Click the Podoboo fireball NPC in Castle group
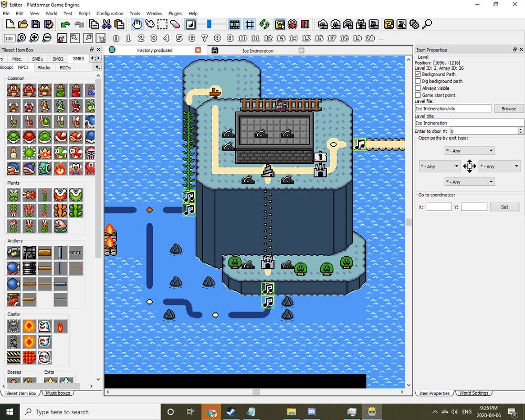Image resolution: width=525 pixels, height=420 pixels. pyautogui.click(x=60, y=326)
